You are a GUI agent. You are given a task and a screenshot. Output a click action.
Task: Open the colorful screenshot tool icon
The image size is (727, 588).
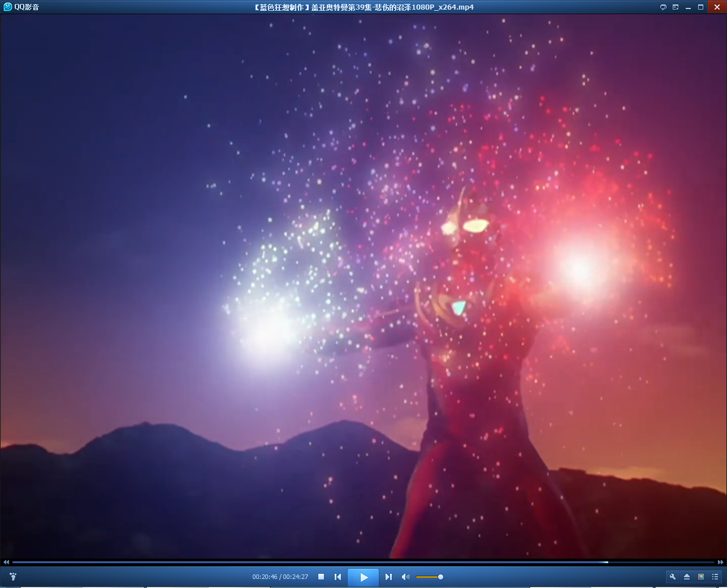pyautogui.click(x=701, y=577)
